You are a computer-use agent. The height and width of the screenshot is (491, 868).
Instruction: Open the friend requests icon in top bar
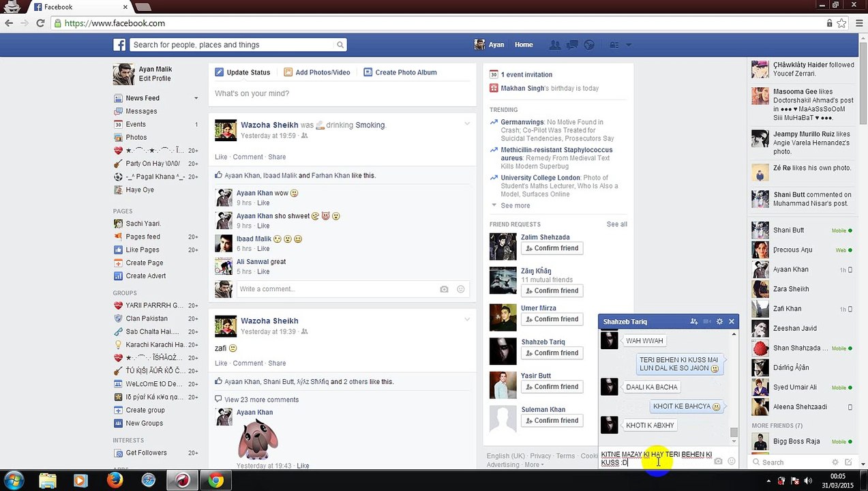pyautogui.click(x=555, y=45)
